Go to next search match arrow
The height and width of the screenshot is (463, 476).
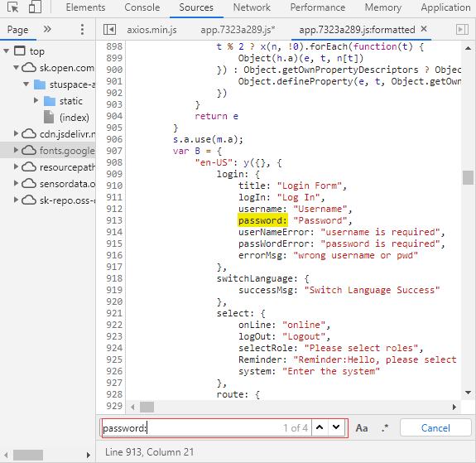click(x=336, y=427)
